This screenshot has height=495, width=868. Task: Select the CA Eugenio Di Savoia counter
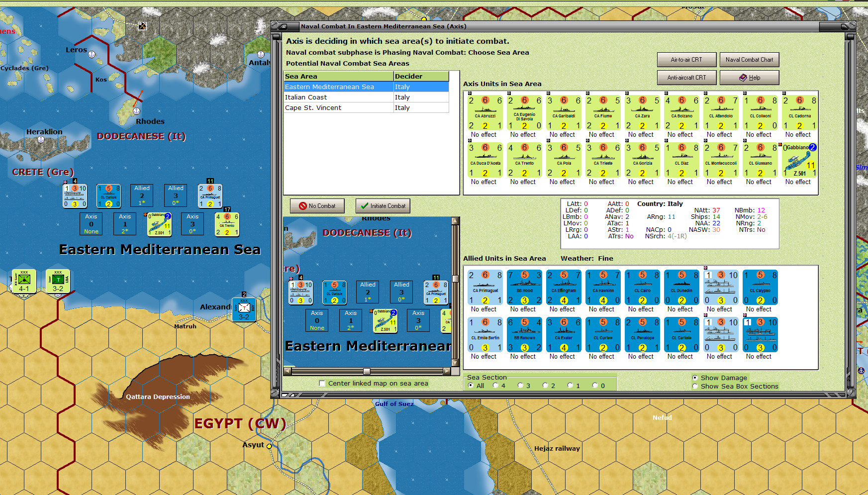524,113
